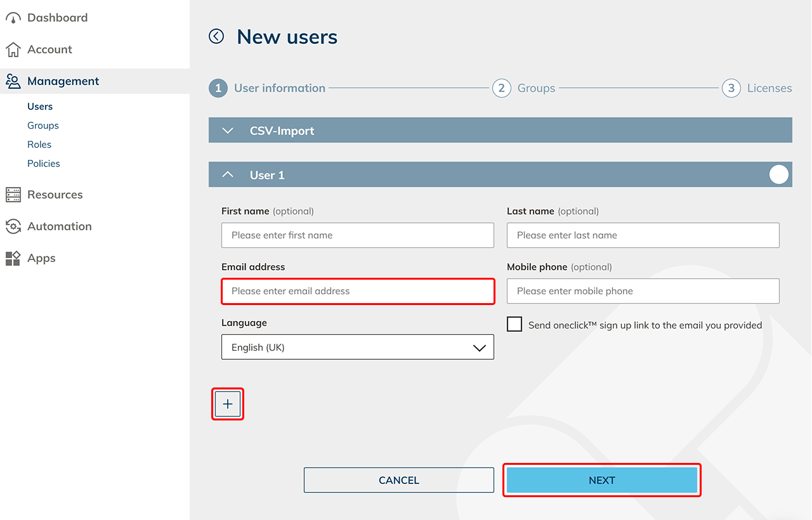Screen dimensions: 812x520
Task: Toggle the round switch on User 1 header
Action: 778,174
